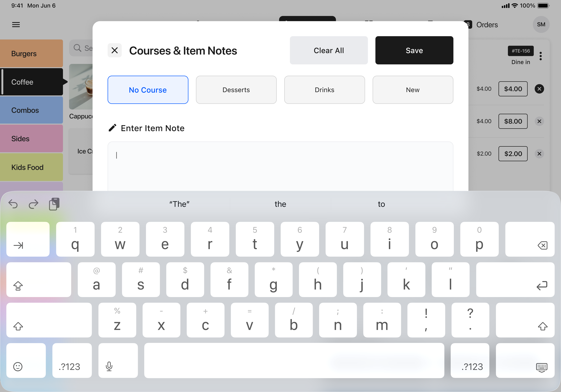Screen dimensions: 561x392
Task: Tap the backspace delete key
Action: pos(530,239)
